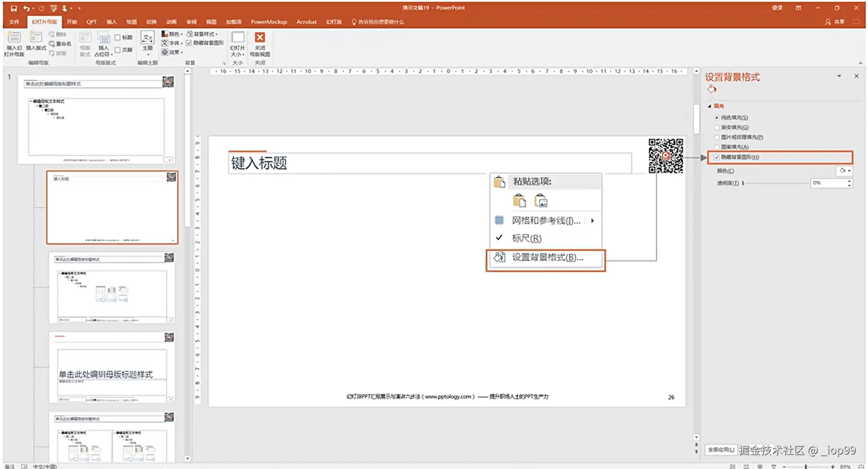Open the File tab
The height and width of the screenshot is (469, 868).
14,22
